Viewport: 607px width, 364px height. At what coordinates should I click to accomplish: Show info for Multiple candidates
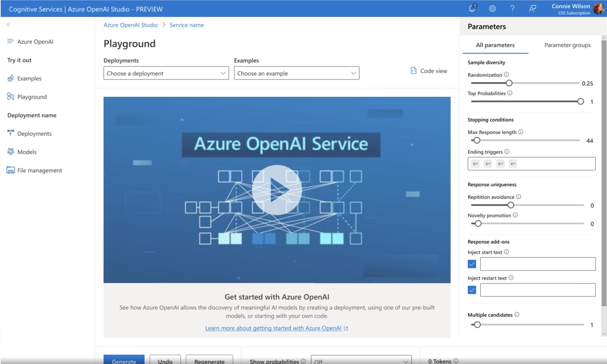tap(517, 314)
